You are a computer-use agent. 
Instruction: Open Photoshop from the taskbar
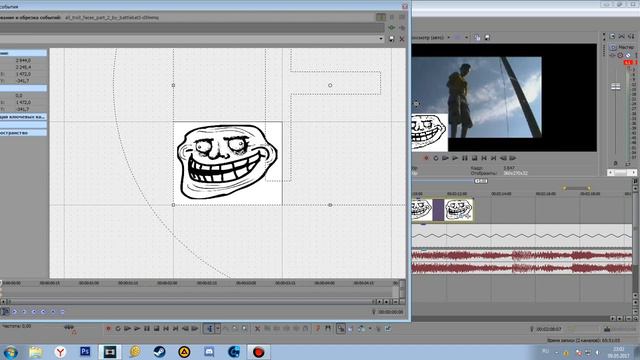point(85,351)
